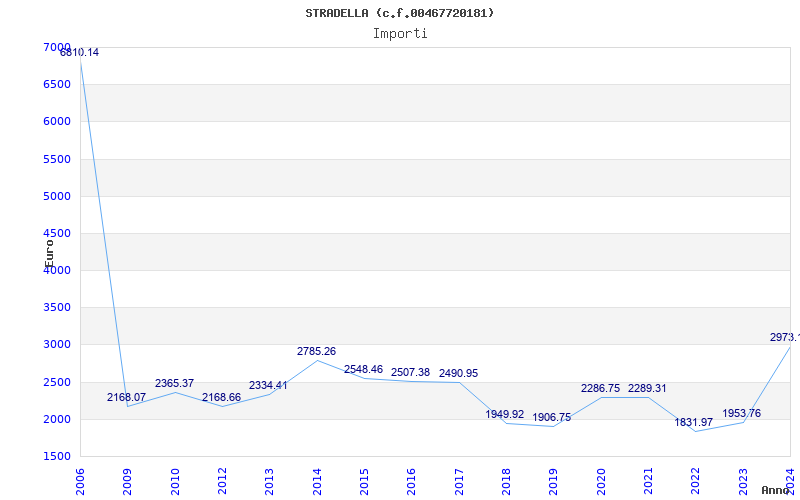Click the 2024 year axis label
The image size is (800, 500).
(790, 482)
